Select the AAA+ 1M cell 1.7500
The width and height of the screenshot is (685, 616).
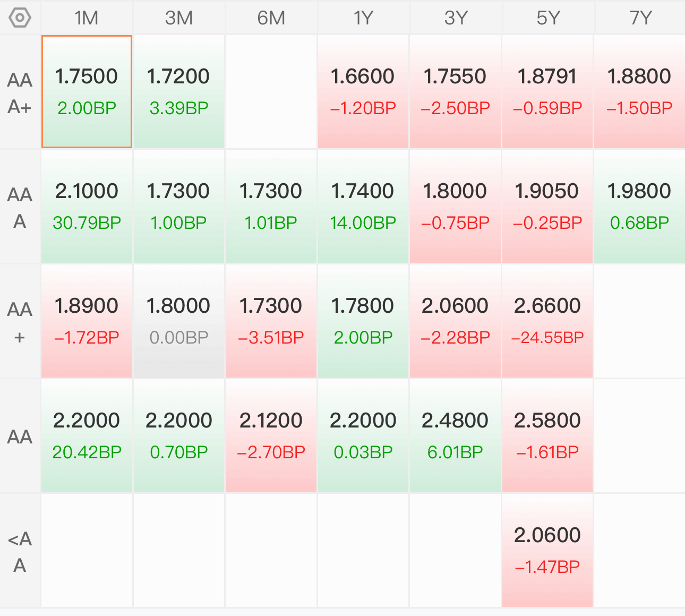[x=87, y=92]
